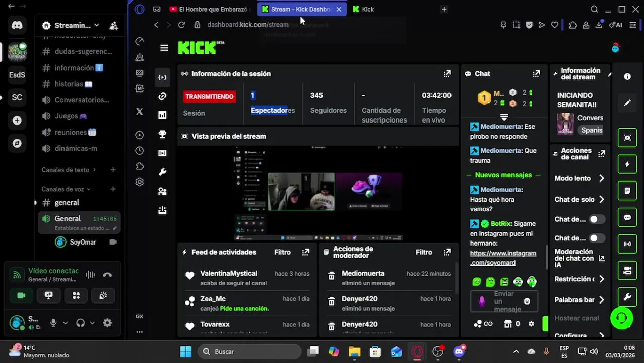Image resolution: width=644 pixels, height=363 pixels.
Task: Add a server in Discord
Action: click(x=17, y=120)
